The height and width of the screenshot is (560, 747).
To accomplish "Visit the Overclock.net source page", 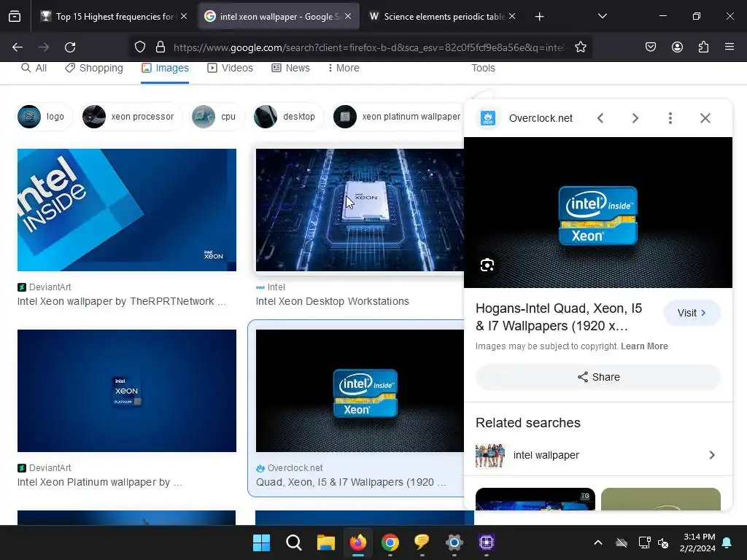I will (x=692, y=313).
